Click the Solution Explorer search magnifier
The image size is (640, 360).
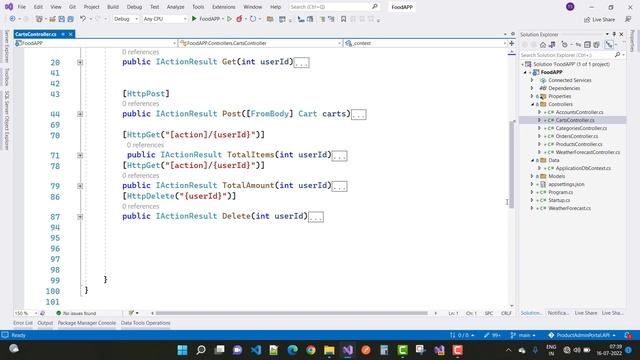coord(617,55)
